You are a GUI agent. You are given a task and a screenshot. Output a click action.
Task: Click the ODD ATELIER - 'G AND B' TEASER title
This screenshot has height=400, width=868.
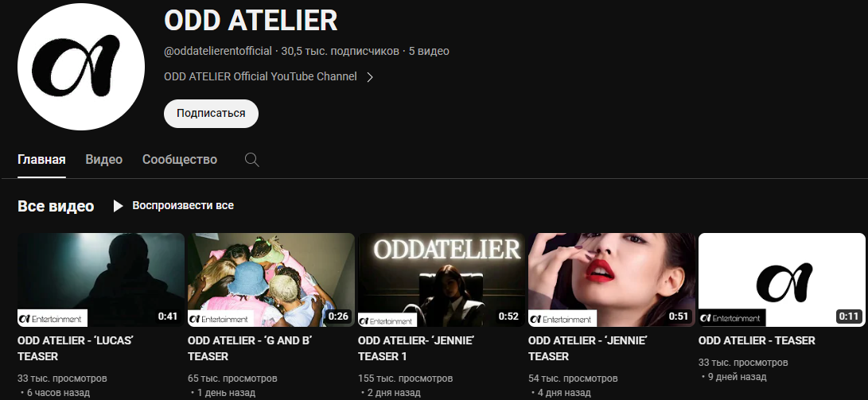[x=250, y=348]
